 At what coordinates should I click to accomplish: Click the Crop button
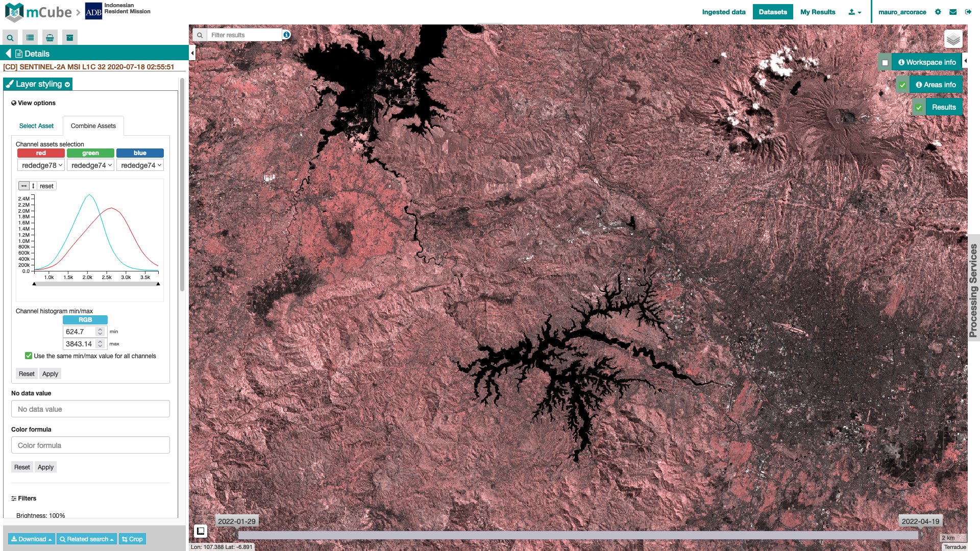132,539
